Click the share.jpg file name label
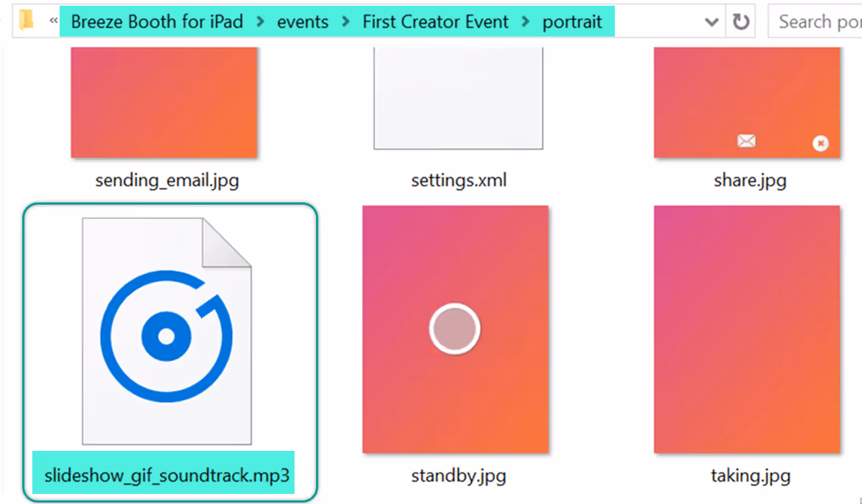862x504 pixels. click(750, 180)
